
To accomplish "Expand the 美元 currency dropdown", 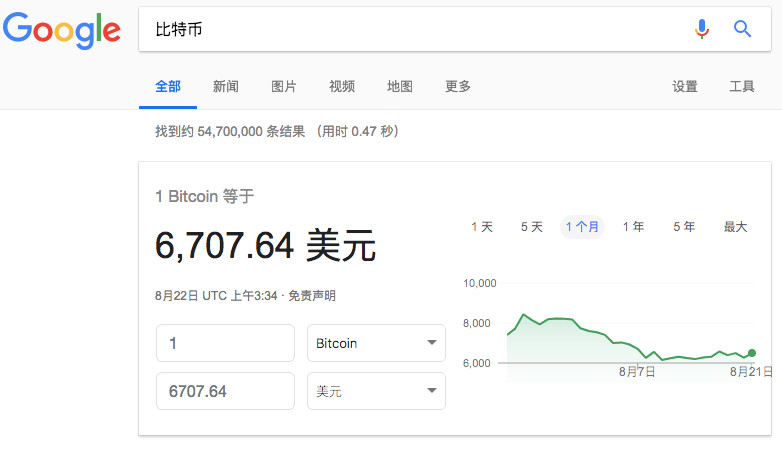I will (x=376, y=391).
